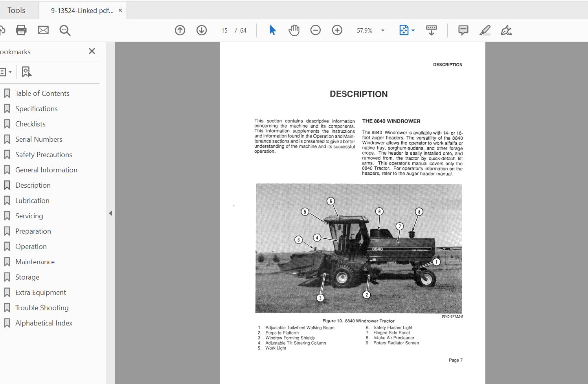This screenshot has height=384, width=588.
Task: Click the Fit page tool icon
Action: tap(404, 30)
